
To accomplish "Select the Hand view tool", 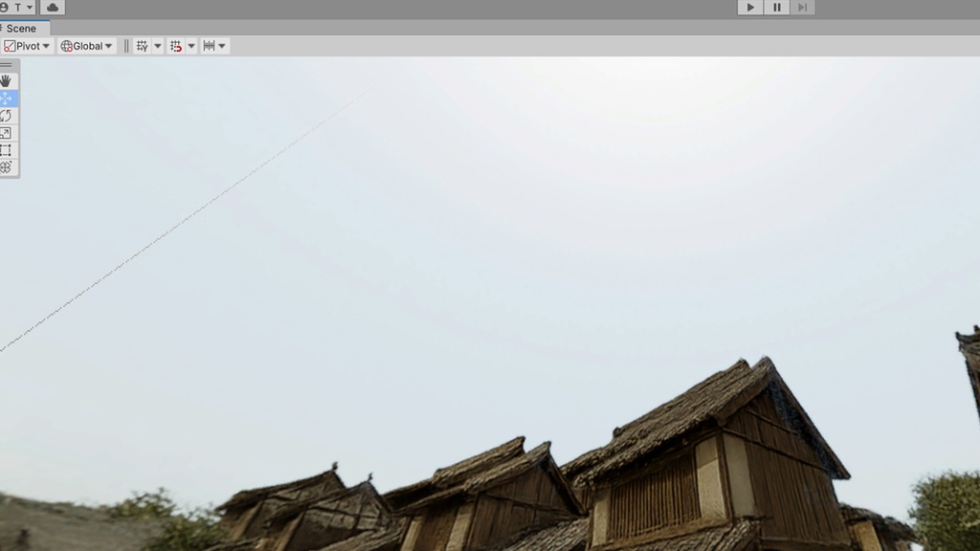I will click(7, 80).
